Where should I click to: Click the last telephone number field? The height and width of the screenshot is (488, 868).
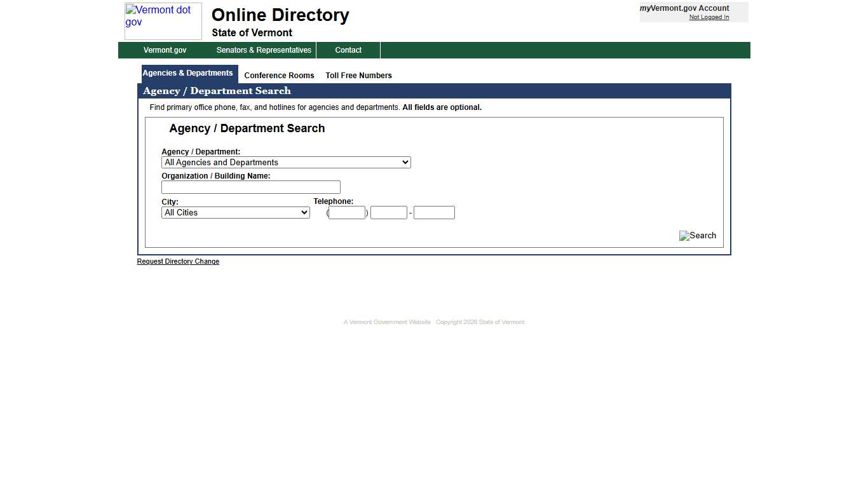434,212
